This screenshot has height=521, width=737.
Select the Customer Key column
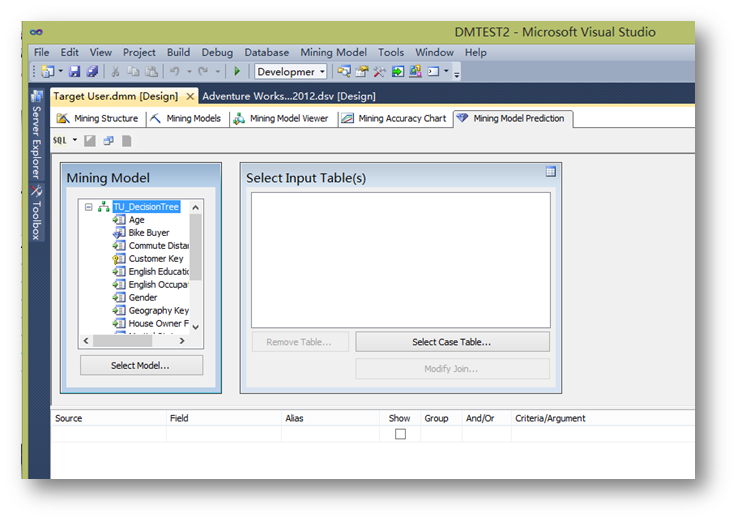[155, 259]
